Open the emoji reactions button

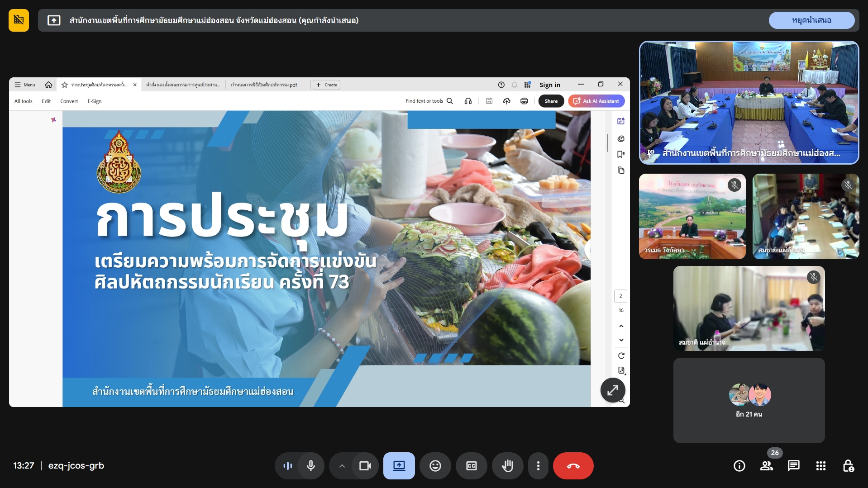tap(435, 465)
